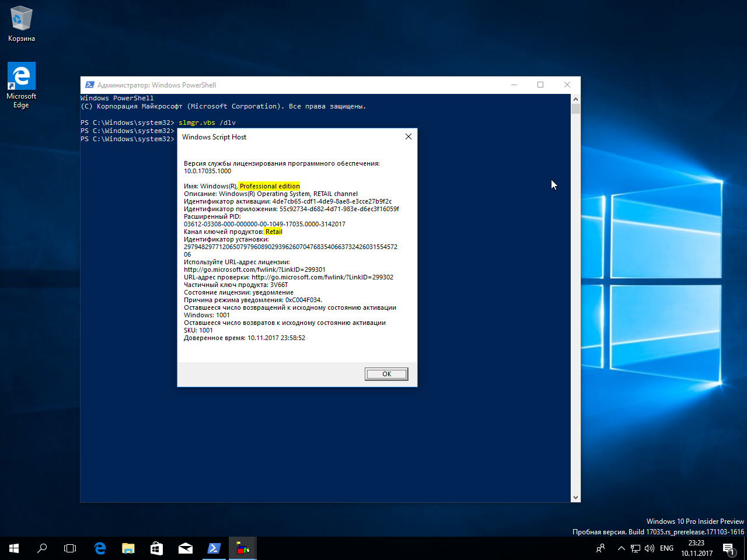Click PowerShell scrollbar down arrow

(x=576, y=498)
